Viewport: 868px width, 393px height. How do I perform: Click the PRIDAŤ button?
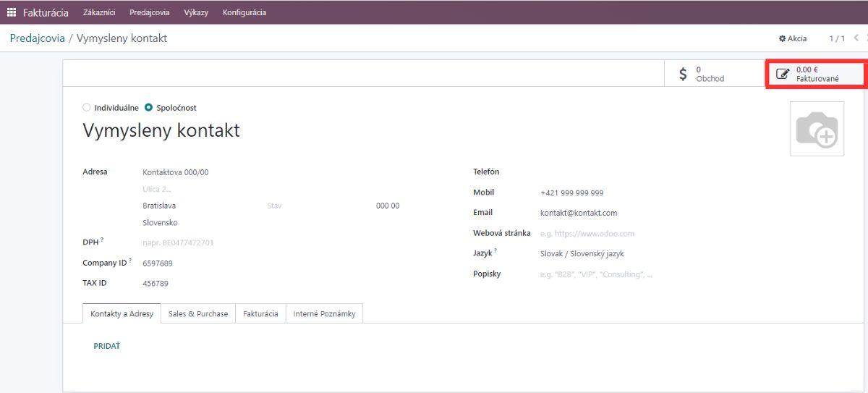[x=107, y=346]
